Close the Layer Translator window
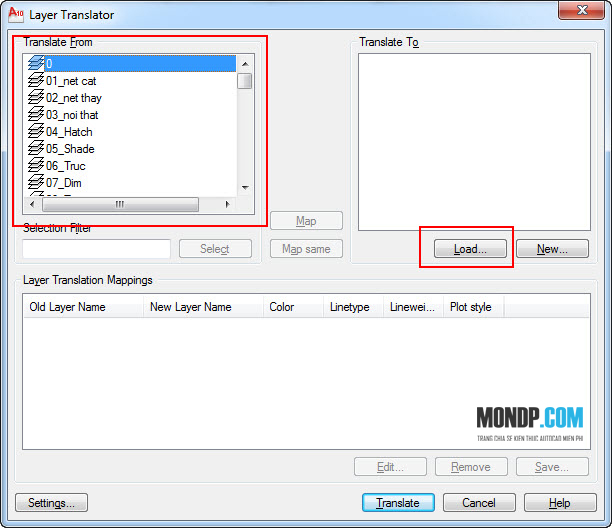 582,10
